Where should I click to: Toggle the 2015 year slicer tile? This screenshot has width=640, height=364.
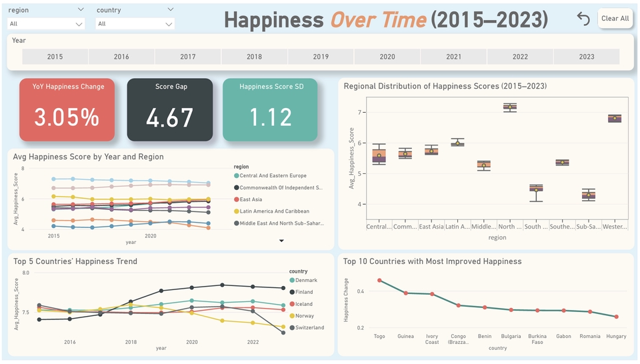tap(55, 57)
